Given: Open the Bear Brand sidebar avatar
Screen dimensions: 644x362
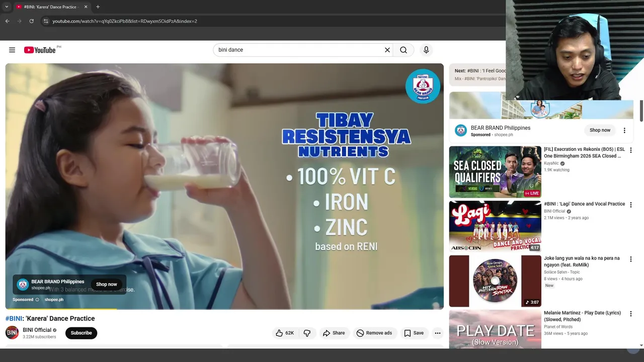Looking at the screenshot, I should click(x=461, y=131).
